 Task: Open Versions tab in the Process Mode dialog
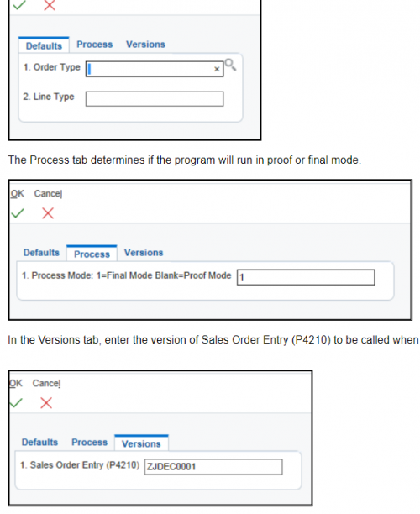144,253
